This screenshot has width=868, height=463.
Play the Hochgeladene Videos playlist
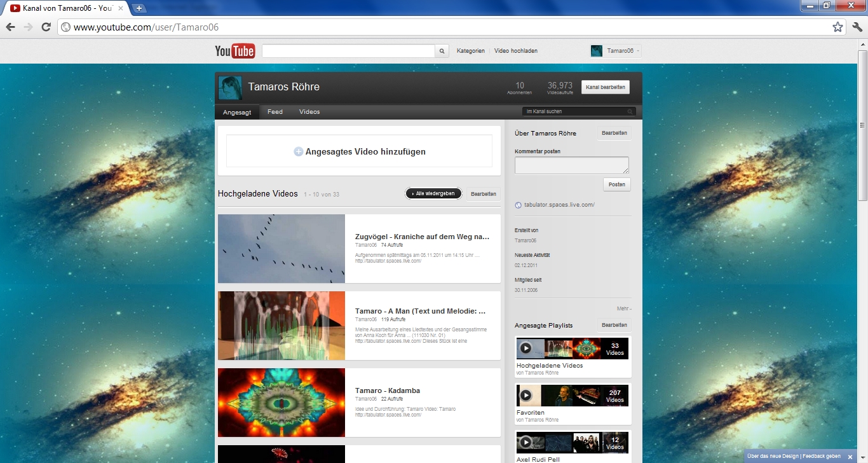[526, 349]
